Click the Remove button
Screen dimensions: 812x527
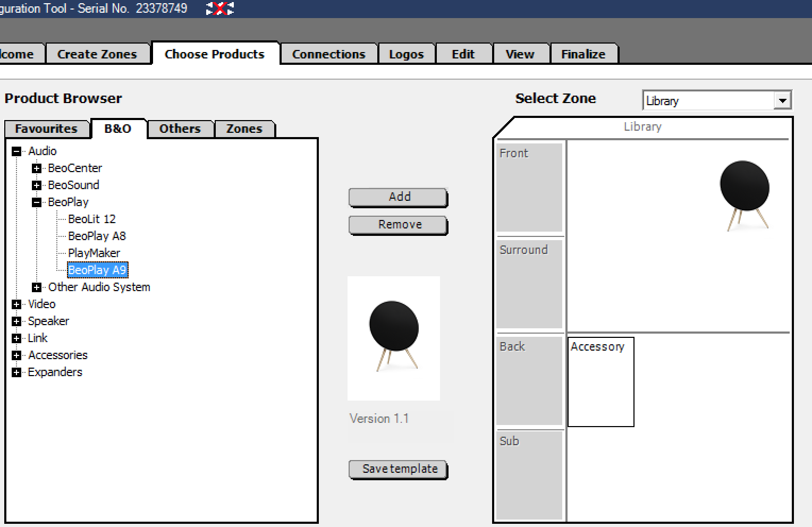point(398,225)
